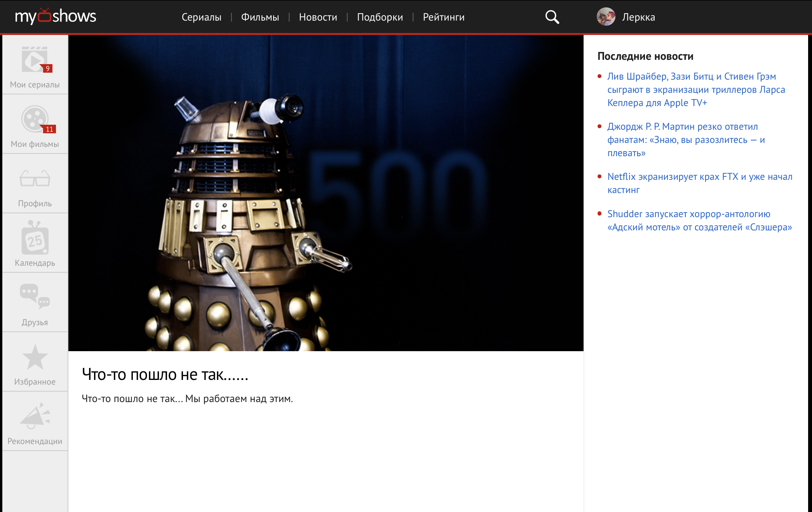Click the 9 badge on Мои сериалы

(x=48, y=68)
